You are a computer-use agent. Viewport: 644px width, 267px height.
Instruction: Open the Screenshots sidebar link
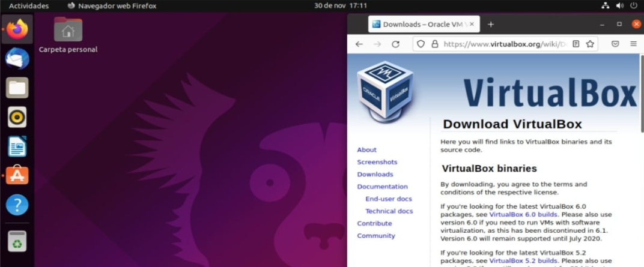[377, 162]
